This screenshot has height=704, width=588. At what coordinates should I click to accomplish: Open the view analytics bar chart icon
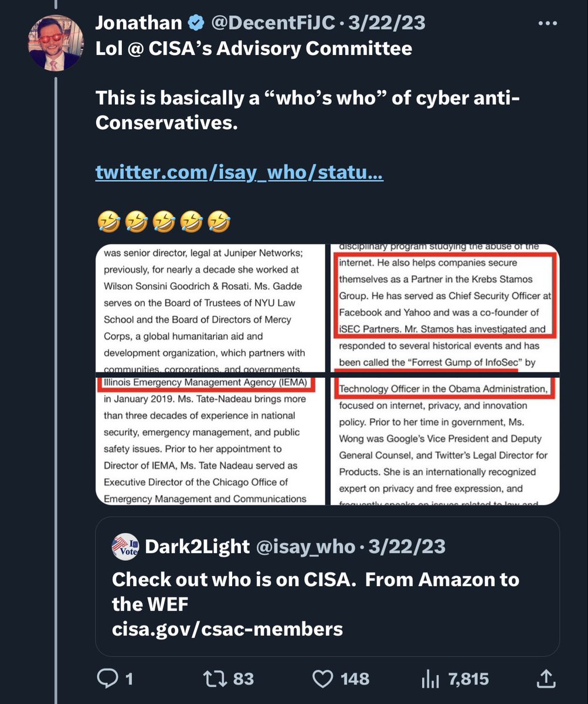tap(430, 679)
